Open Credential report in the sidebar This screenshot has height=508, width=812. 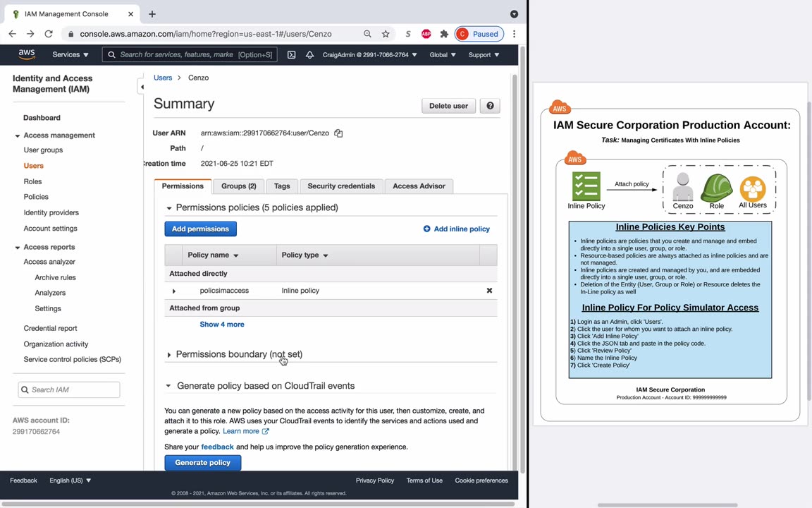click(50, 328)
